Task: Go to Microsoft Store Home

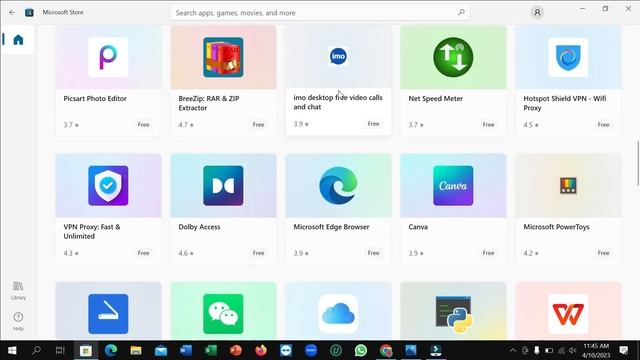Action: tap(18, 40)
